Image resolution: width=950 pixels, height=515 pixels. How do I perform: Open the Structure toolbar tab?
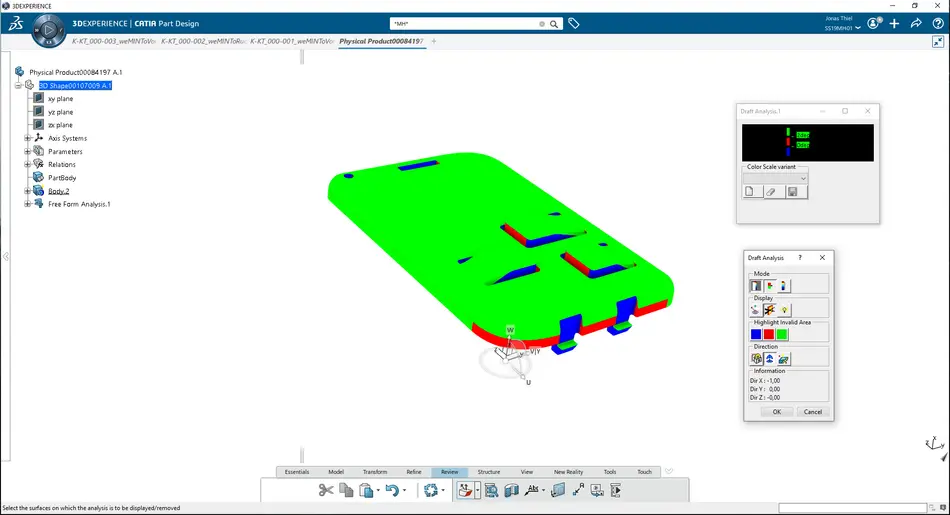click(x=489, y=472)
